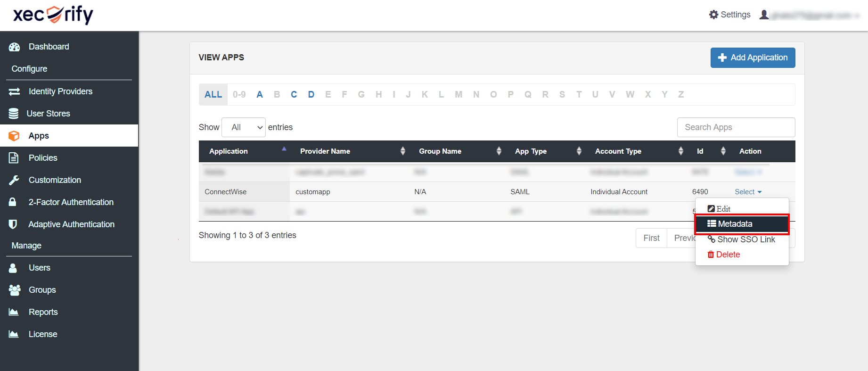868x371 pixels.
Task: Click the Xecurify logo
Action: pyautogui.click(x=53, y=15)
